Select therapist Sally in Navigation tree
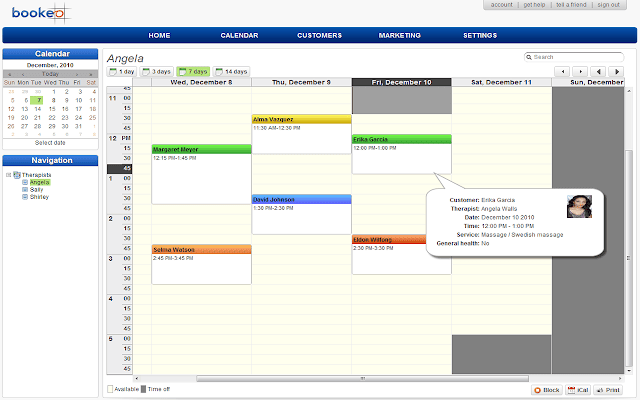Viewport: 640px width, 400px height. click(39, 189)
